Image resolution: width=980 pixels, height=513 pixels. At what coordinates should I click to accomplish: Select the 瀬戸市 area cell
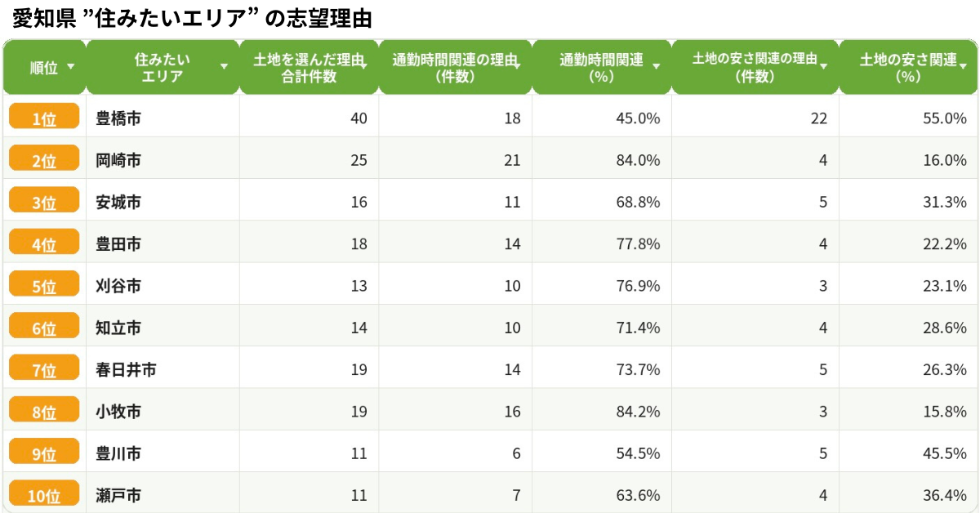coord(118,495)
